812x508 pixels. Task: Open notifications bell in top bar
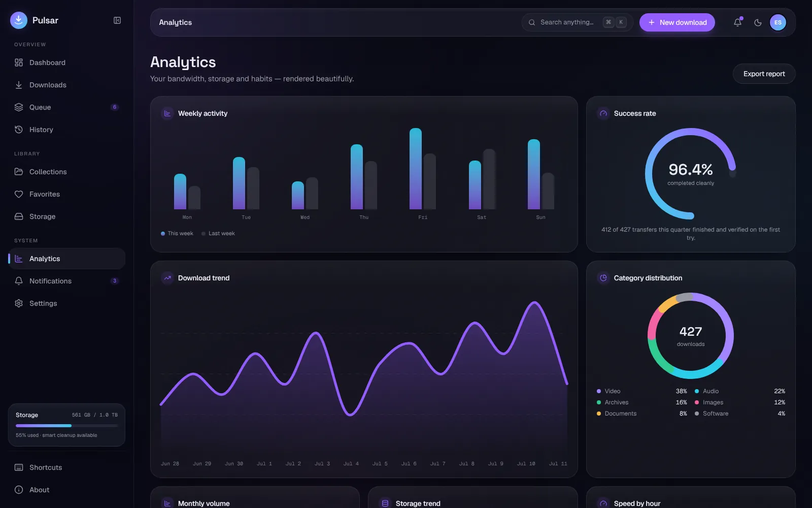tap(738, 22)
